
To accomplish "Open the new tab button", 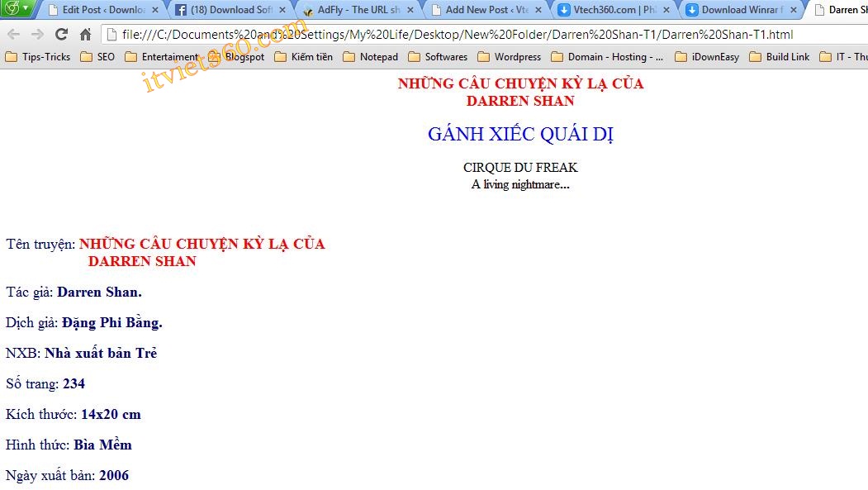I will tap(865, 10).
